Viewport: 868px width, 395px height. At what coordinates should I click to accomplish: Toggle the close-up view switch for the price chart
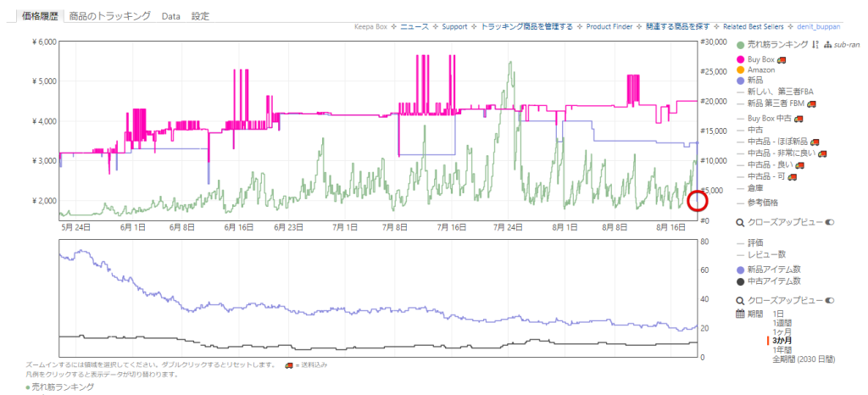[830, 222]
